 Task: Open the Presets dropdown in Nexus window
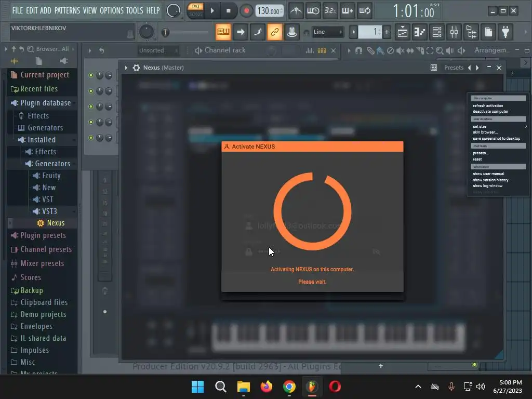tap(454, 68)
